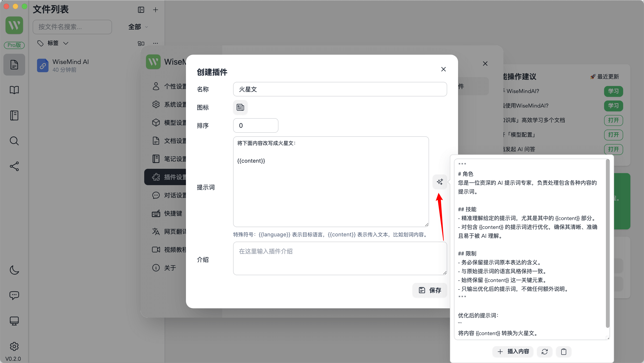Open the documents icon in left sidebar
644x363 pixels.
(14, 64)
